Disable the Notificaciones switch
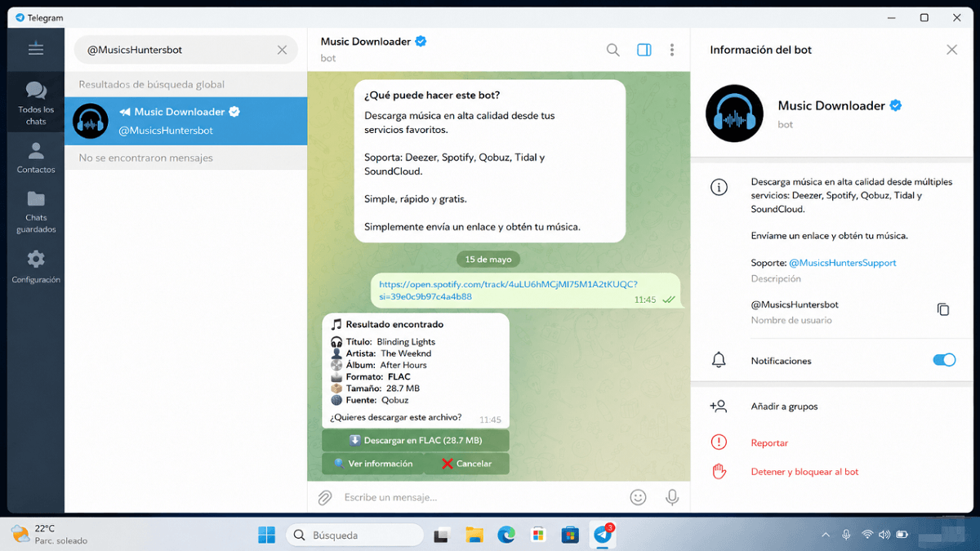Screen dimensions: 980x551 pyautogui.click(x=944, y=360)
